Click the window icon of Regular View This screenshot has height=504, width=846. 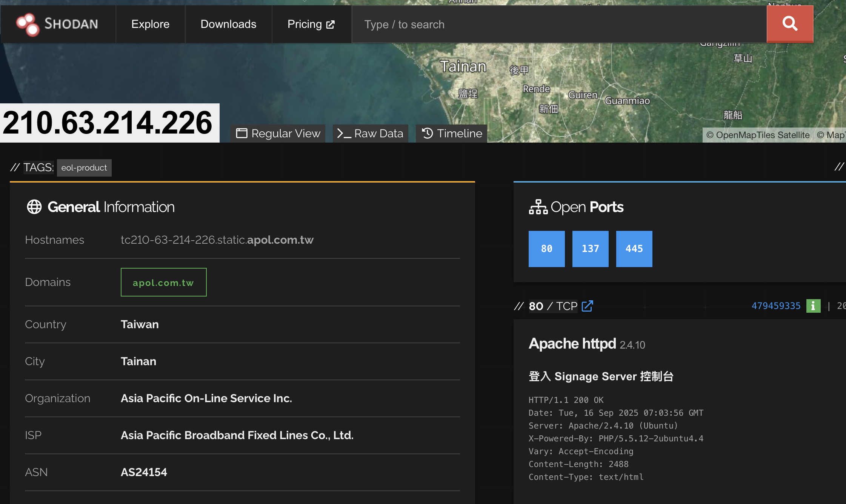[241, 133]
